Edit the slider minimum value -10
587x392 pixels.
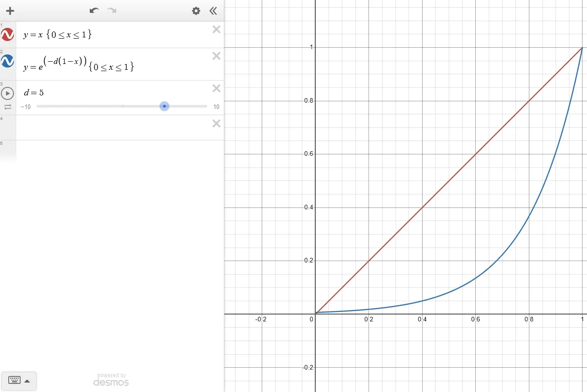[27, 107]
